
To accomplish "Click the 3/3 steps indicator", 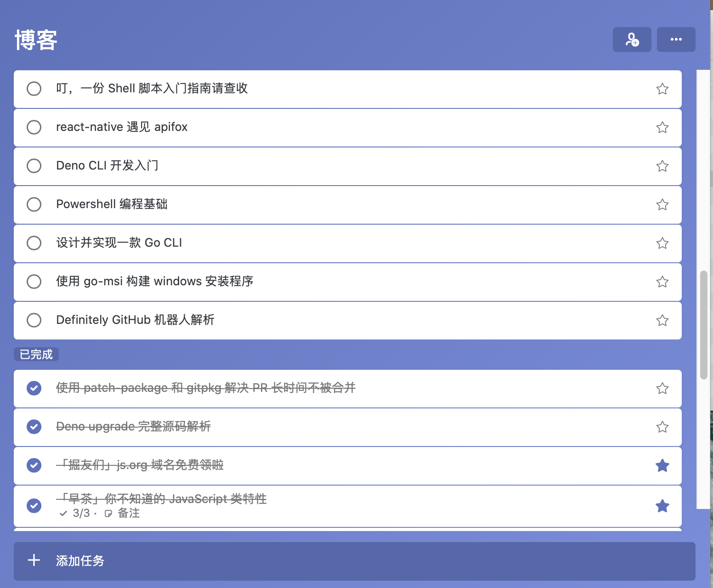I will coord(75,513).
